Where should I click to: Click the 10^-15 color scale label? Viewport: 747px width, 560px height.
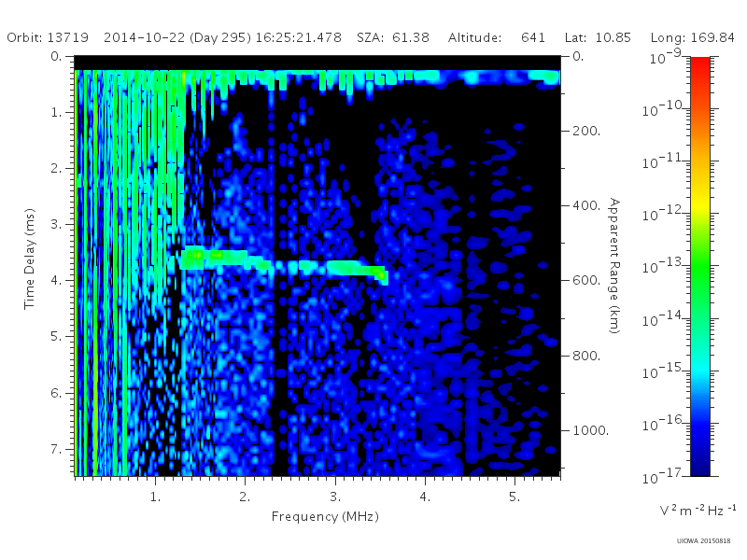[x=665, y=371]
